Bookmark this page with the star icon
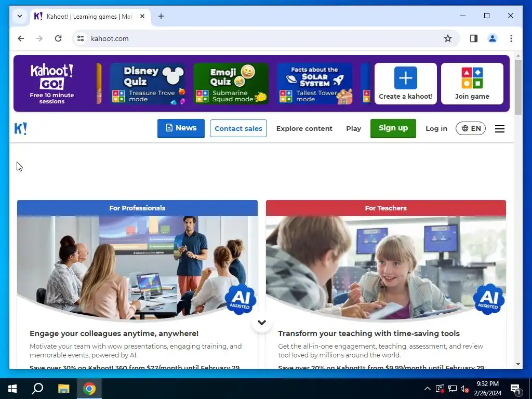The width and height of the screenshot is (532, 399). [448, 38]
